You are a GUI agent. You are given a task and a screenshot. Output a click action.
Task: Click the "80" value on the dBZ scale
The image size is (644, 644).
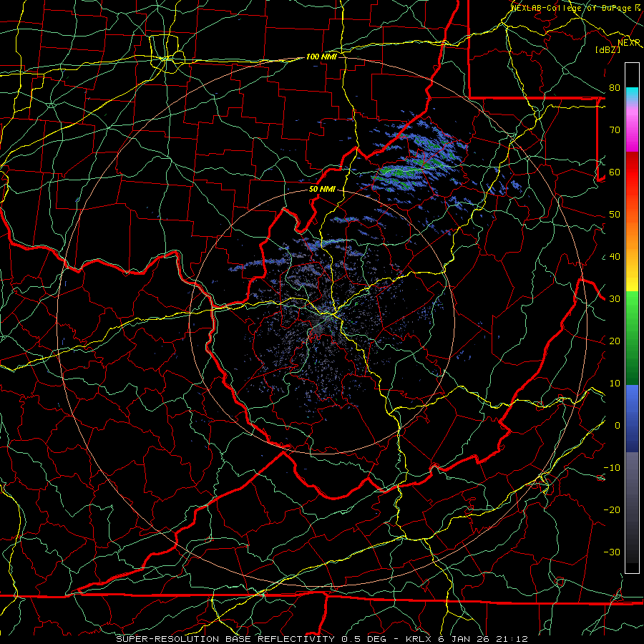coord(615,88)
